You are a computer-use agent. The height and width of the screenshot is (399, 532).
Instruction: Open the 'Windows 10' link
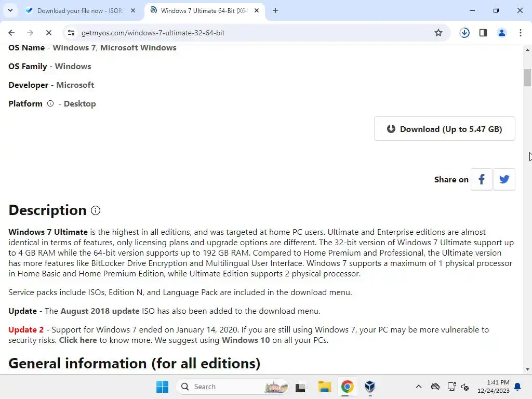[x=246, y=340]
